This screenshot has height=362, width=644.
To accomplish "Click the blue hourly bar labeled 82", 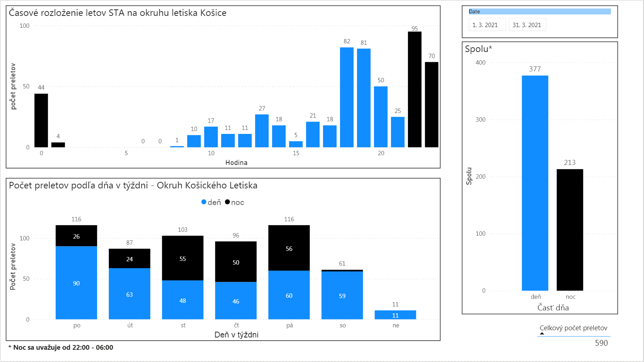I will [347, 97].
